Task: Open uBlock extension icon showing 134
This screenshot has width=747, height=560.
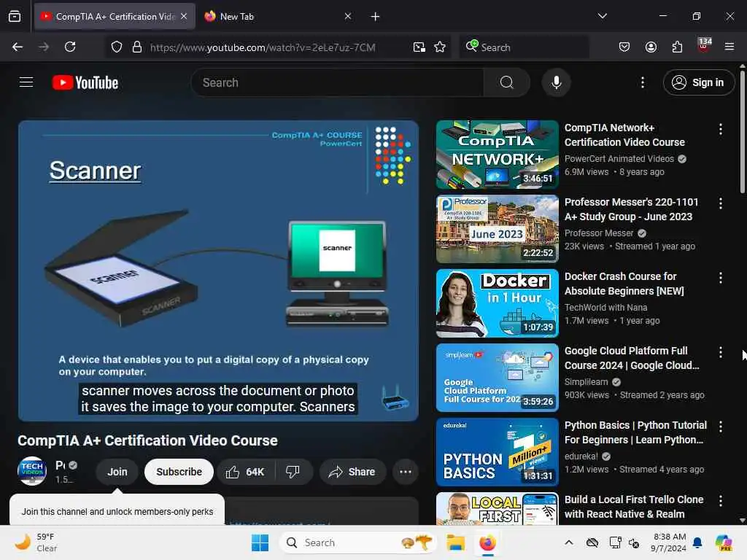Action: [x=704, y=46]
